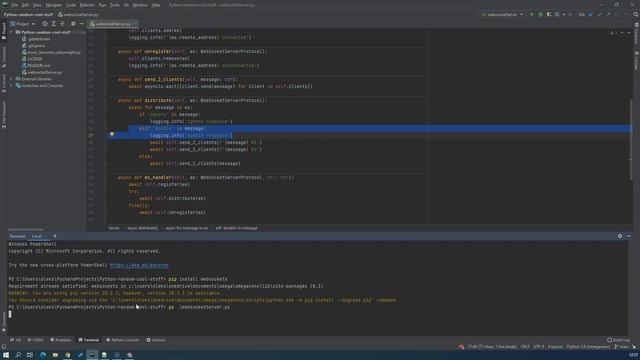The height and width of the screenshot is (360, 640).
Task: Open the Project view dropdown
Action: 23,24
